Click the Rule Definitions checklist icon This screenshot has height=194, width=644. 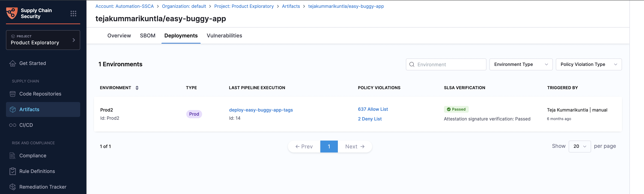[x=13, y=171]
